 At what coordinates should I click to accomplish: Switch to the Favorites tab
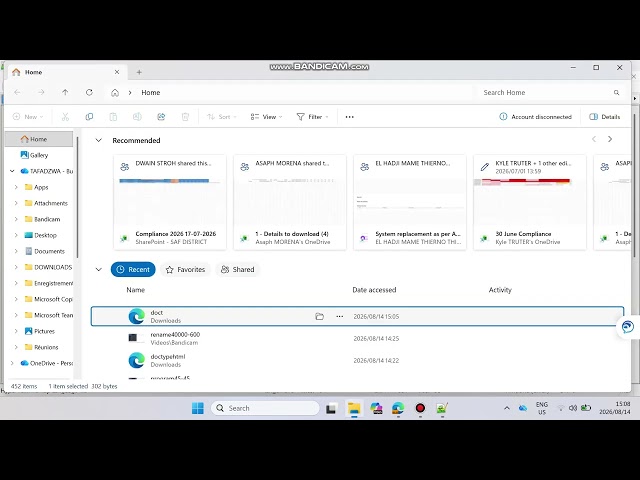(185, 269)
